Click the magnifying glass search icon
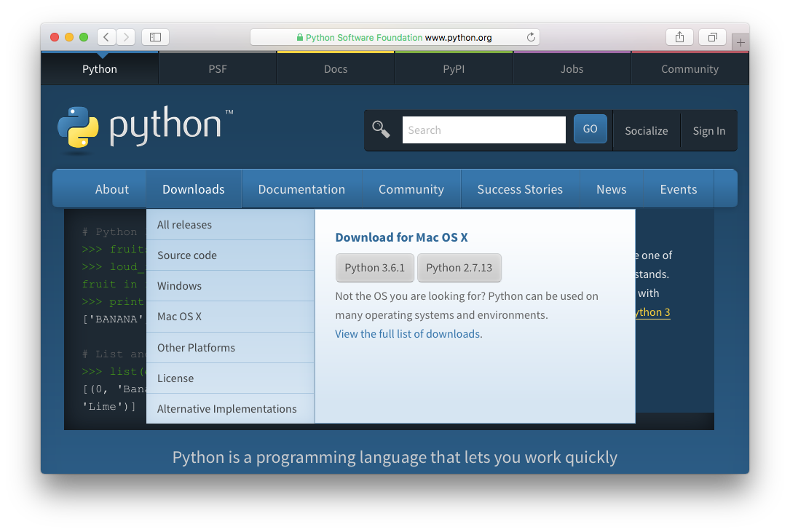This screenshot has height=532, width=790. pyautogui.click(x=381, y=130)
